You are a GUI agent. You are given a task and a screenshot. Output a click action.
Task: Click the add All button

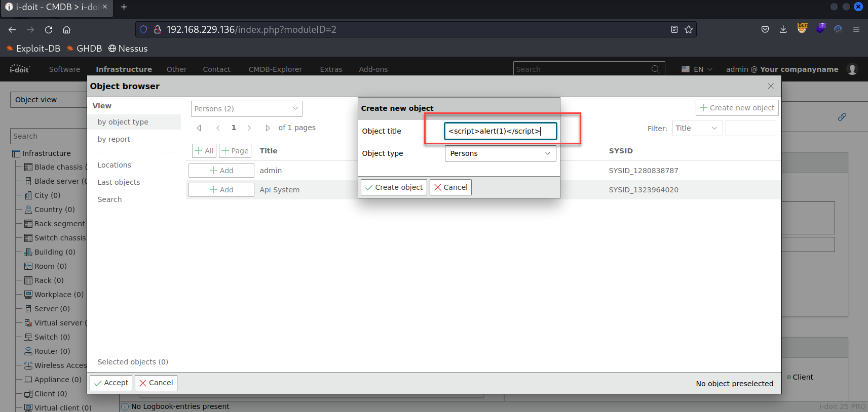204,151
